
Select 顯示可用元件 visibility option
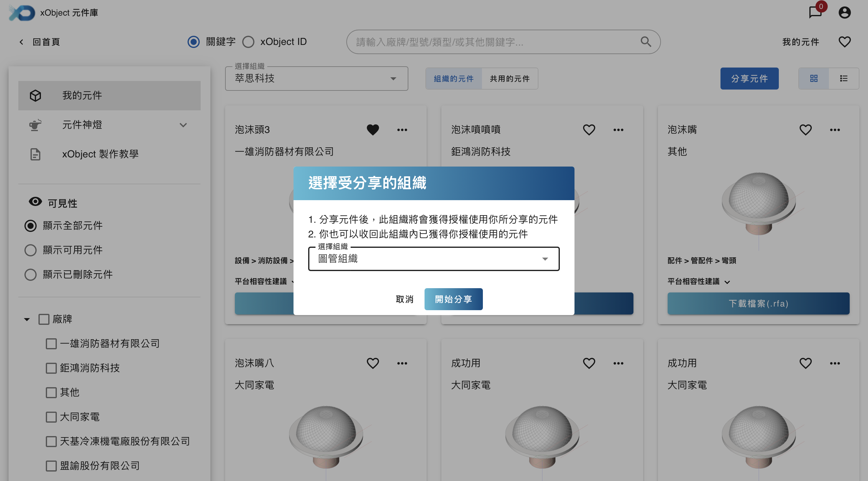coord(30,250)
